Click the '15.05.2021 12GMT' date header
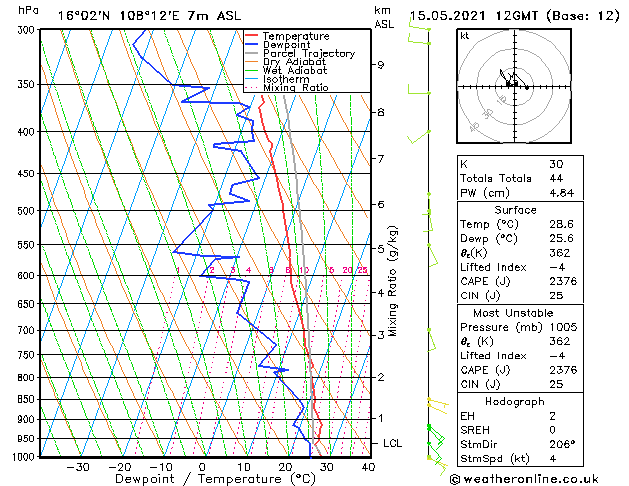Viewport: 629px width, 486px height. (474, 16)
